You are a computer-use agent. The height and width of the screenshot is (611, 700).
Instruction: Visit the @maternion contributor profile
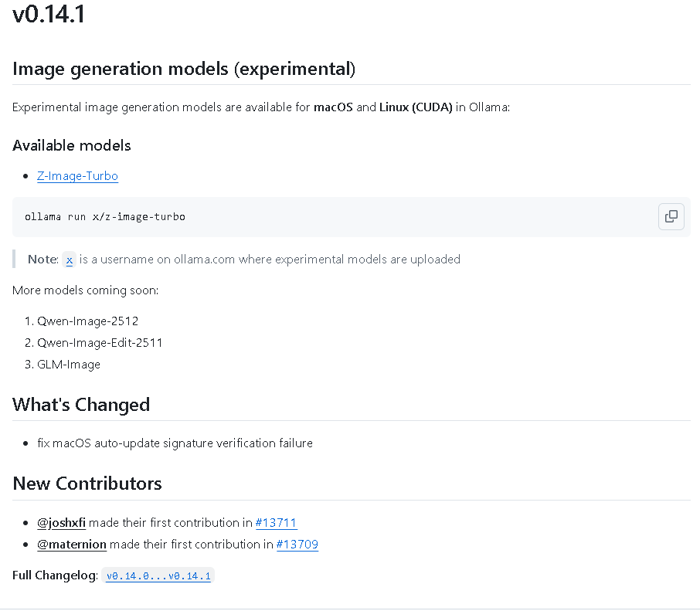(x=71, y=545)
